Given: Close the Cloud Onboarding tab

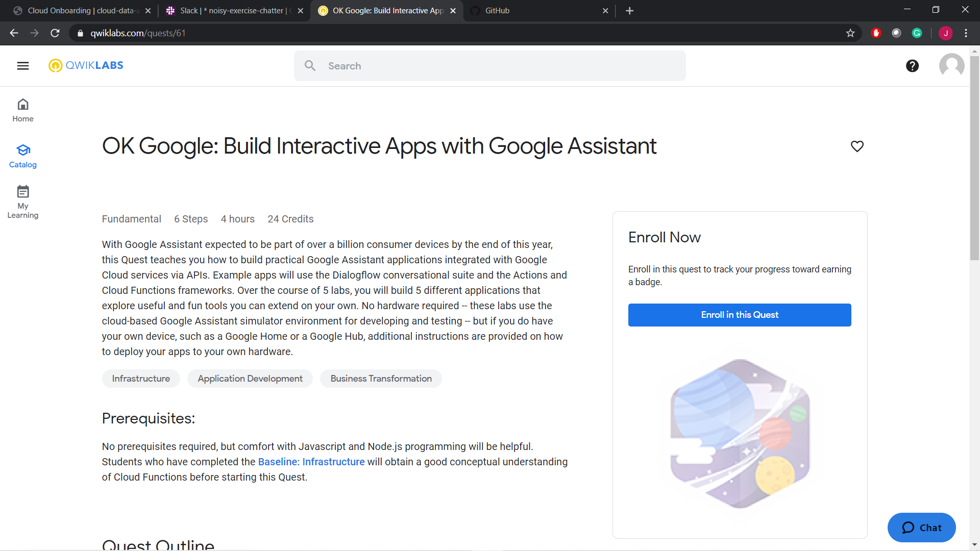Looking at the screenshot, I should pos(148,11).
